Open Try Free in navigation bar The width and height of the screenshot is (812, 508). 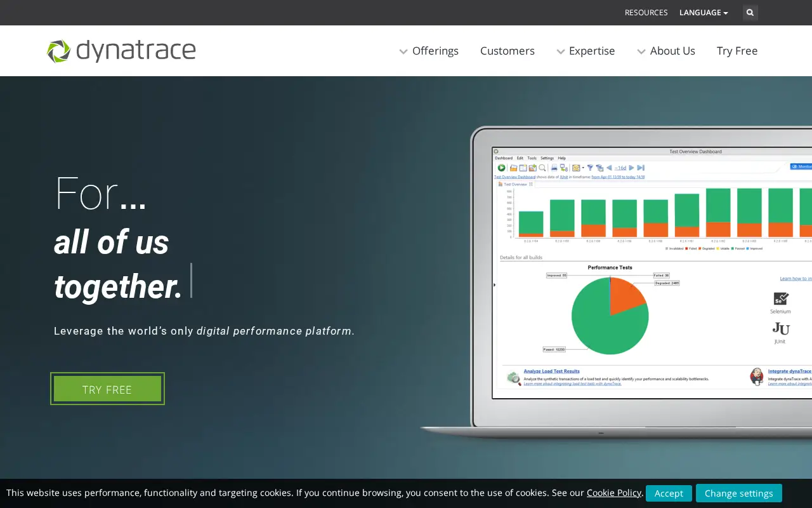click(737, 51)
